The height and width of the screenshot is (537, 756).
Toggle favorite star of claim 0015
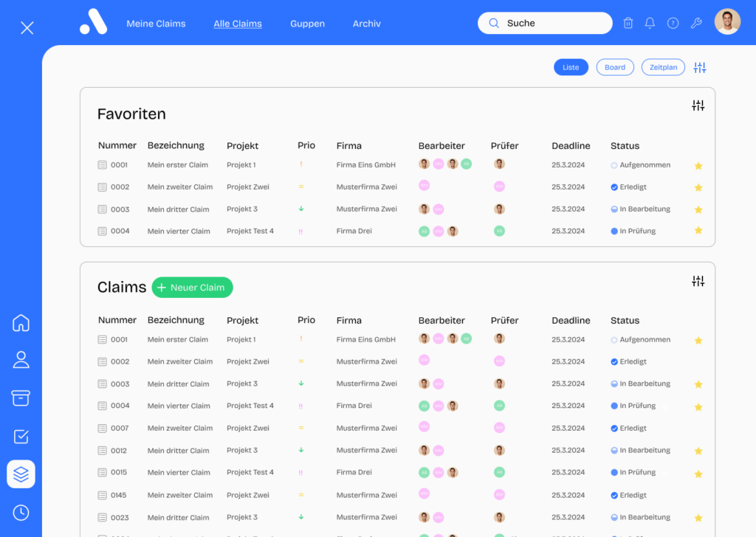point(698,474)
